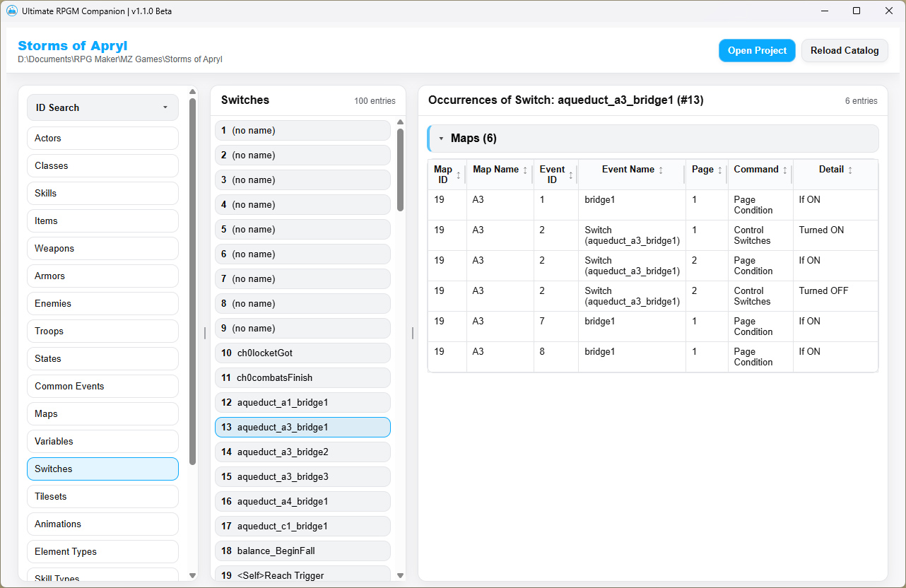Select the Variables category

102,441
